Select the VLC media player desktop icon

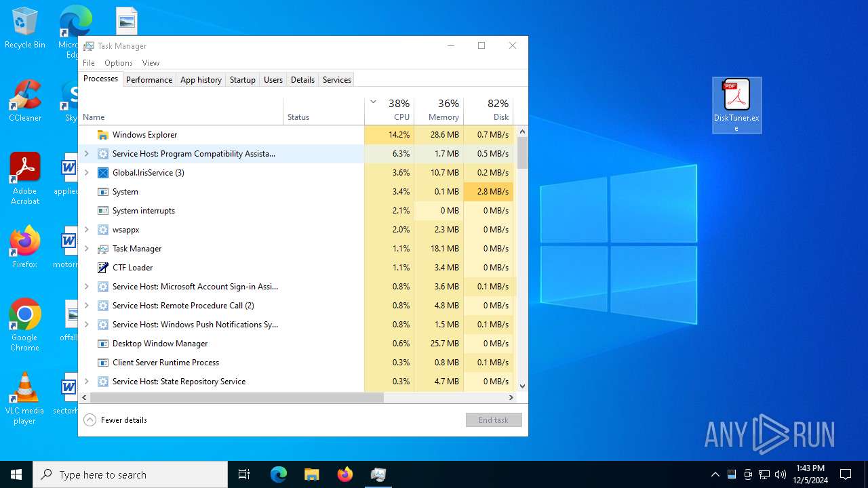pyautogui.click(x=25, y=399)
